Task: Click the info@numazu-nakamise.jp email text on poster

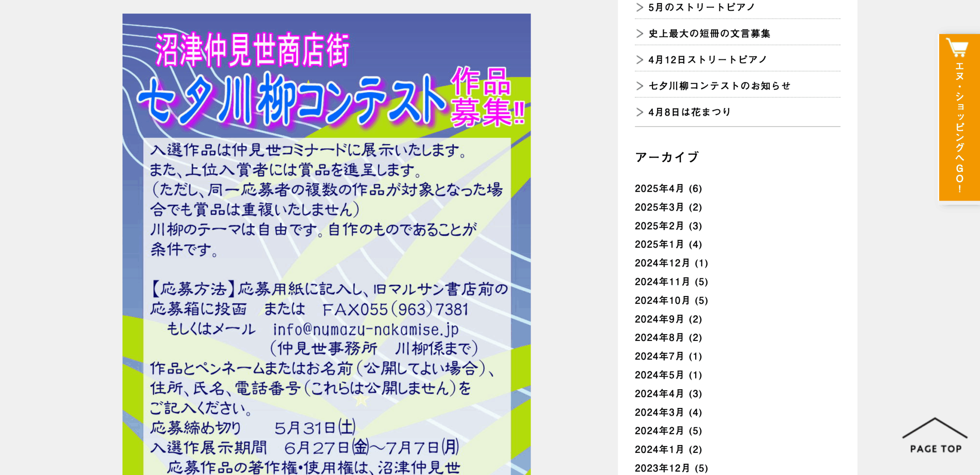Action: (366, 330)
